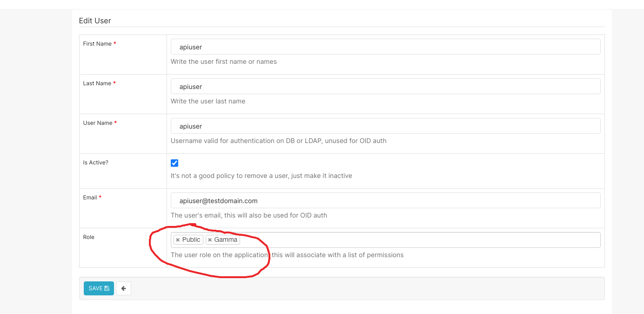Select the Role row label

pyautogui.click(x=88, y=237)
